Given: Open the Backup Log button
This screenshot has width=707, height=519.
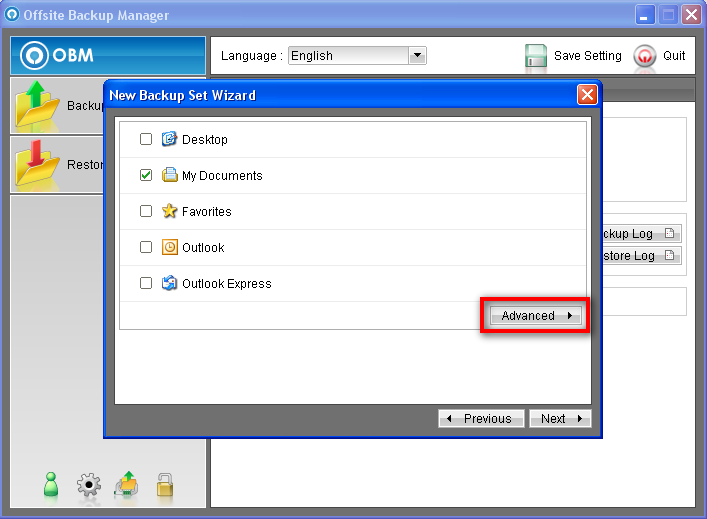Looking at the screenshot, I should click(x=640, y=234).
